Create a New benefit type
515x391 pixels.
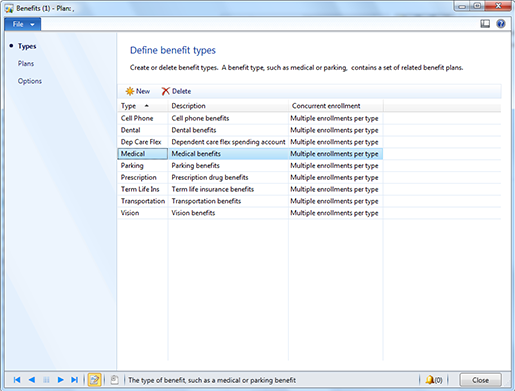point(138,91)
